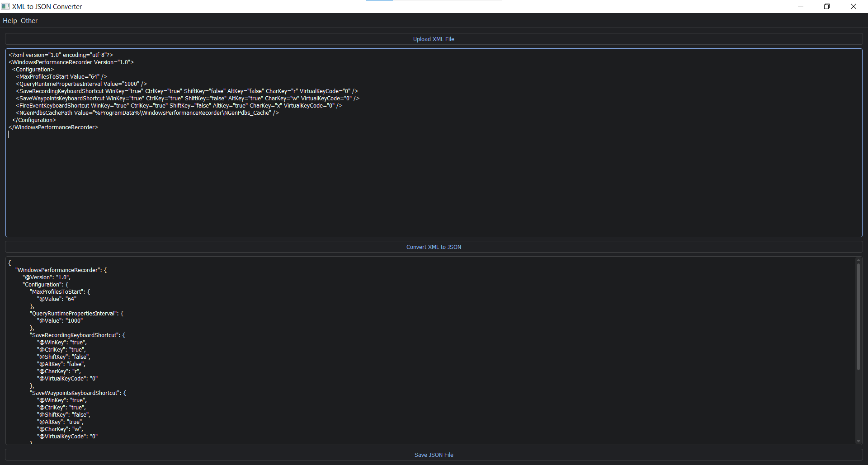Open the Help menu
The width and height of the screenshot is (868, 465).
pos(10,21)
